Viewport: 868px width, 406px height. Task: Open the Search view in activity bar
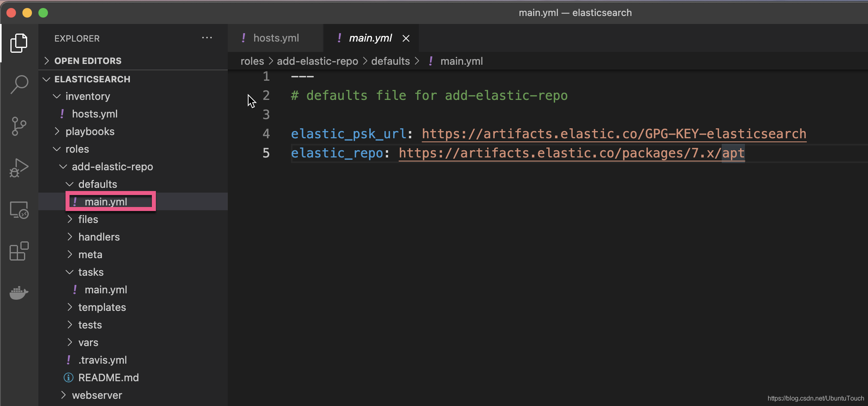pyautogui.click(x=19, y=85)
